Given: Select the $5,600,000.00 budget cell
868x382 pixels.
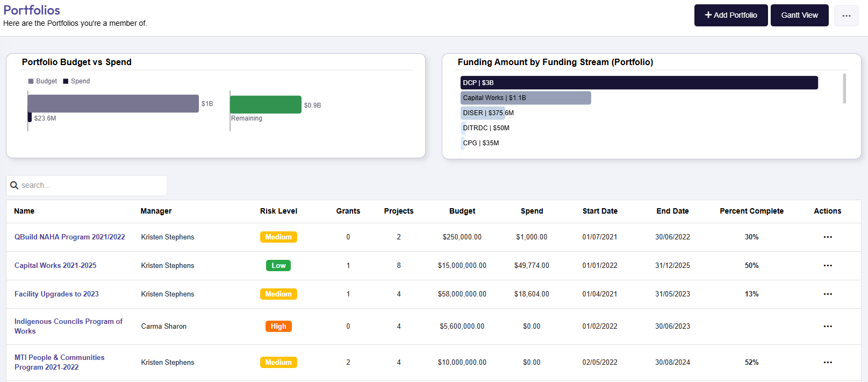Looking at the screenshot, I should [x=462, y=326].
